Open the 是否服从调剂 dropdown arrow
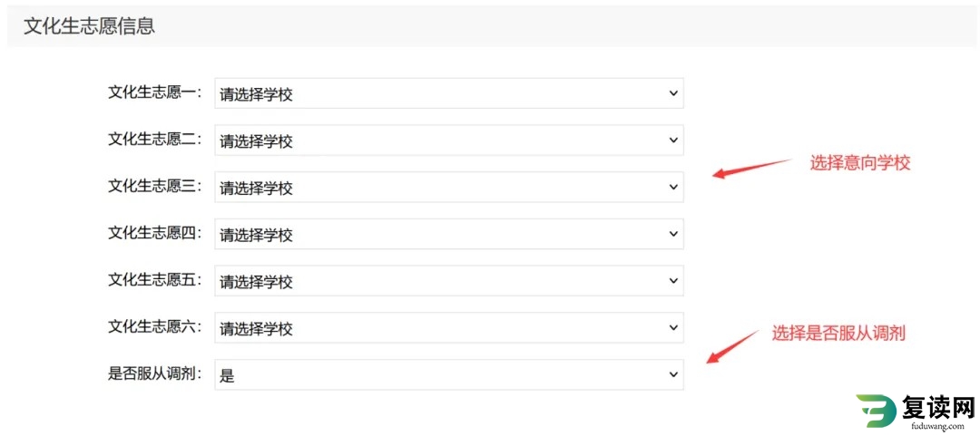 [673, 374]
